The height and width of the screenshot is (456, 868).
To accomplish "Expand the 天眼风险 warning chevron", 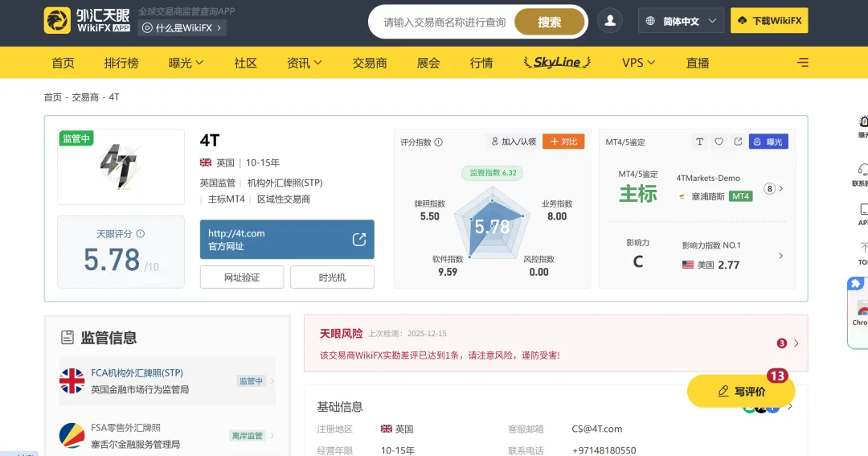I will 796,343.
